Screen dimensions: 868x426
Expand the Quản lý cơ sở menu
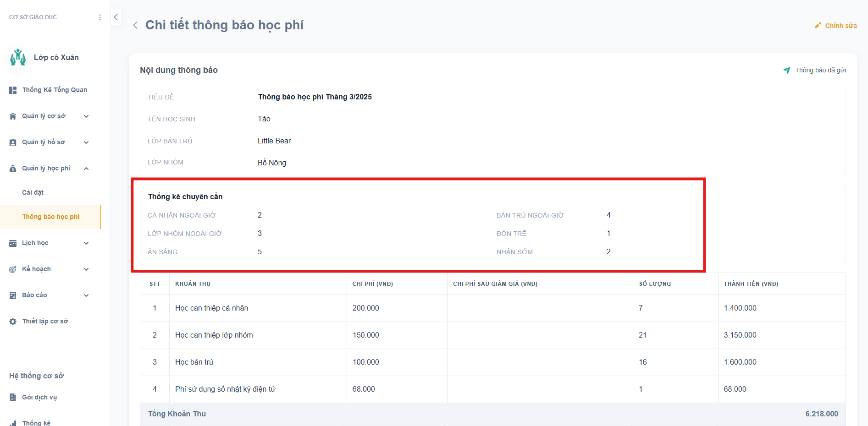86,116
